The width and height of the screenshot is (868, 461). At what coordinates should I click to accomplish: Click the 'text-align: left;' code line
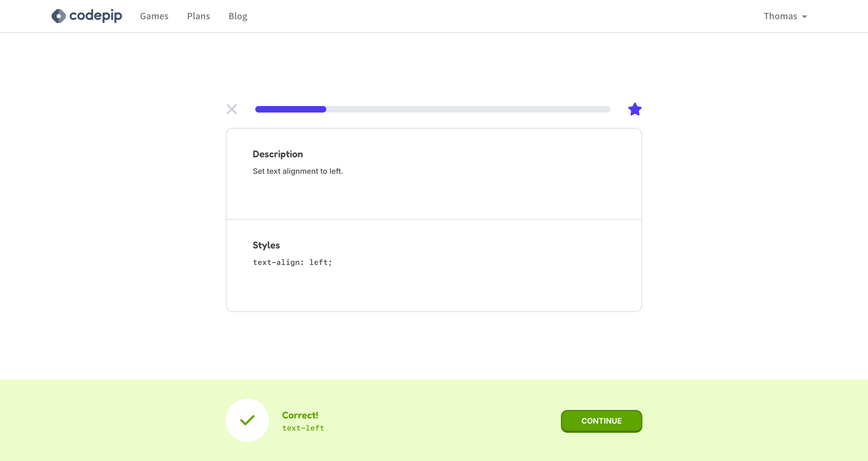coord(292,262)
